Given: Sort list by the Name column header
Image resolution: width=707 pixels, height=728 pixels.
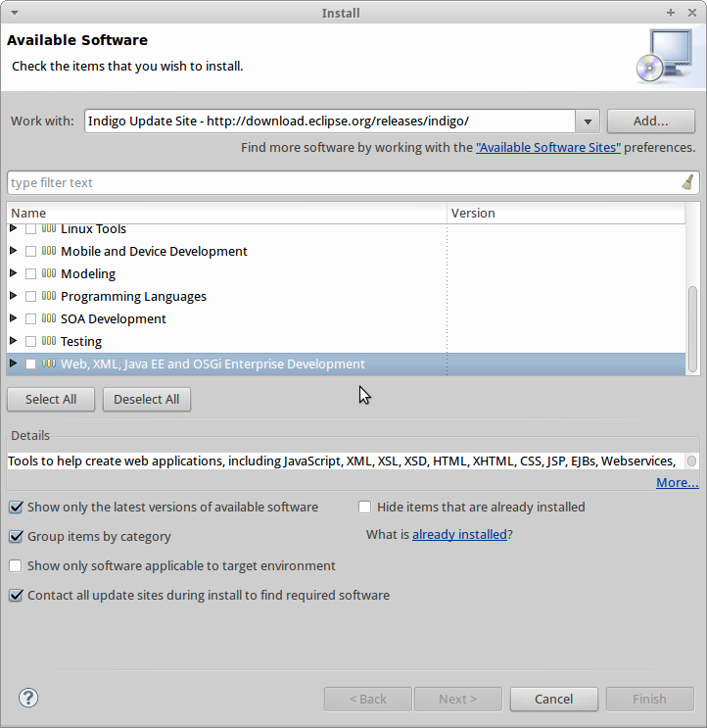Looking at the screenshot, I should pos(225,213).
